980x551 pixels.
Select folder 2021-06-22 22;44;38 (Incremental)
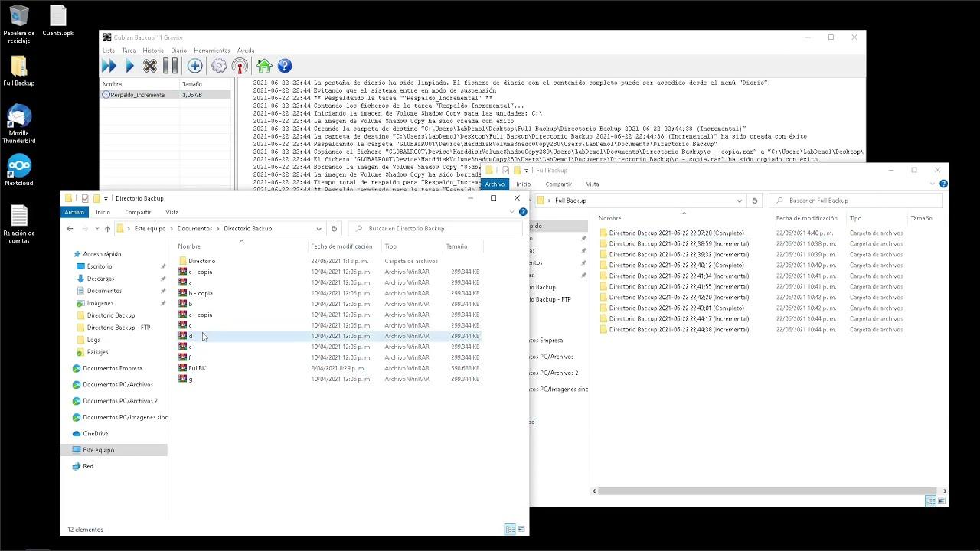(x=678, y=329)
